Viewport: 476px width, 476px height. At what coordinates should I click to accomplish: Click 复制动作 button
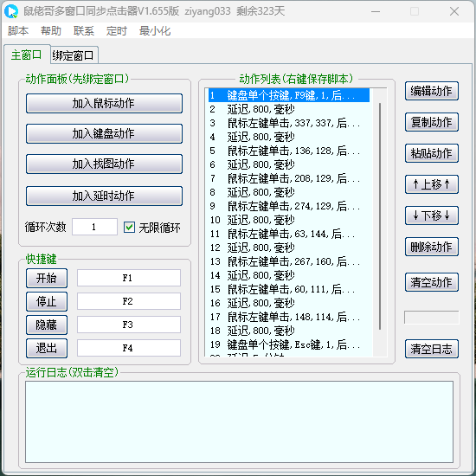click(432, 122)
